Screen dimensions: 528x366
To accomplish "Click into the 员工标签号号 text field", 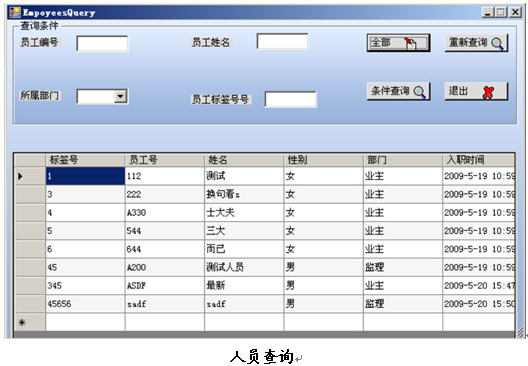I will point(290,99).
